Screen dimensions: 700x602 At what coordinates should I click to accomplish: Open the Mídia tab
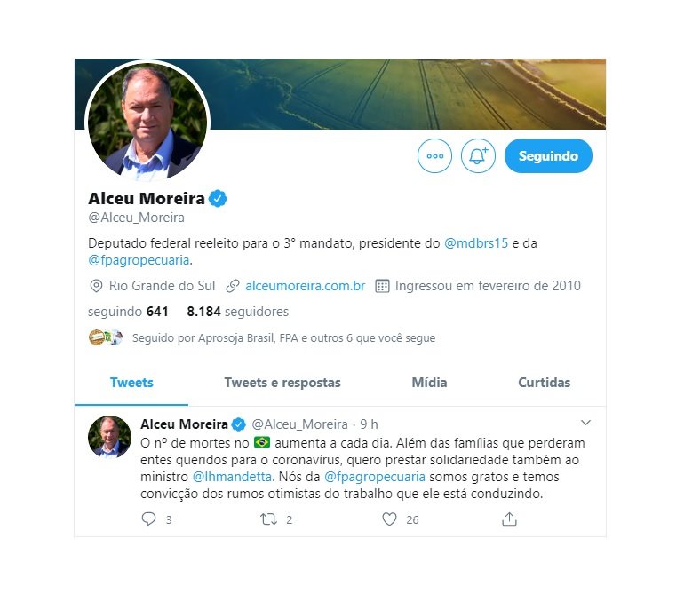429,383
